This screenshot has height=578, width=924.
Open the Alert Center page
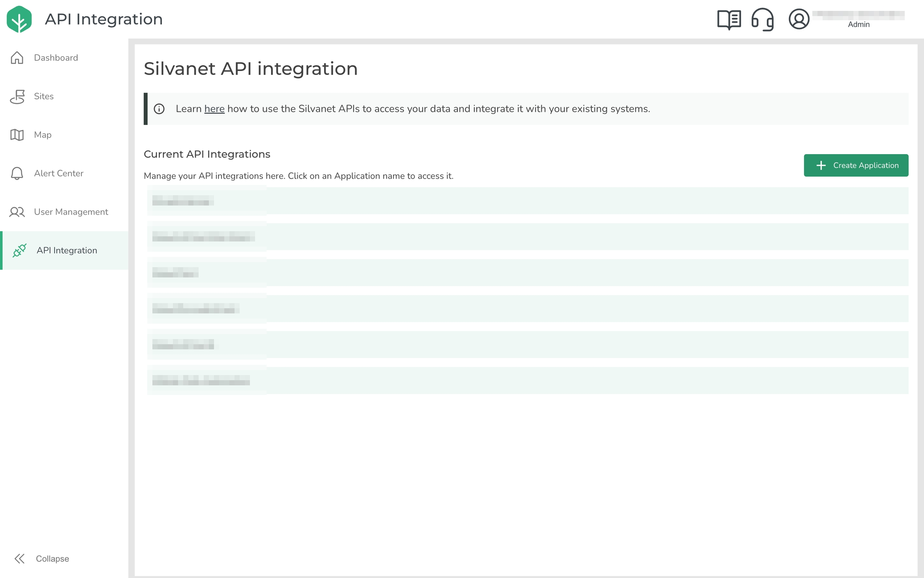tap(59, 173)
